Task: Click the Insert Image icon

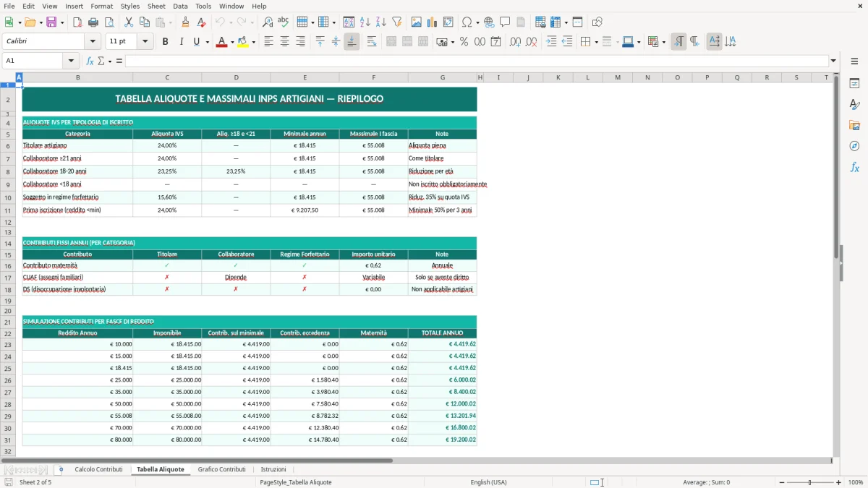Action: coord(417,22)
